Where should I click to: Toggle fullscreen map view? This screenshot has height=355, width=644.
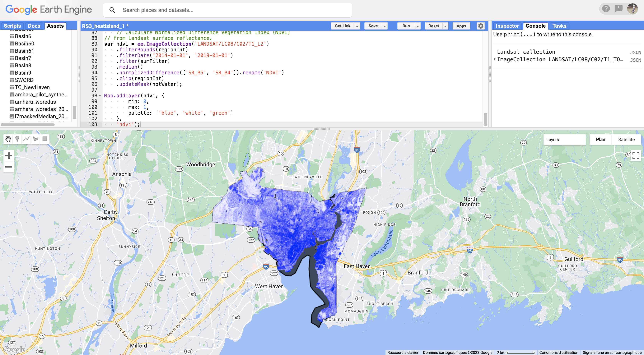pyautogui.click(x=636, y=155)
